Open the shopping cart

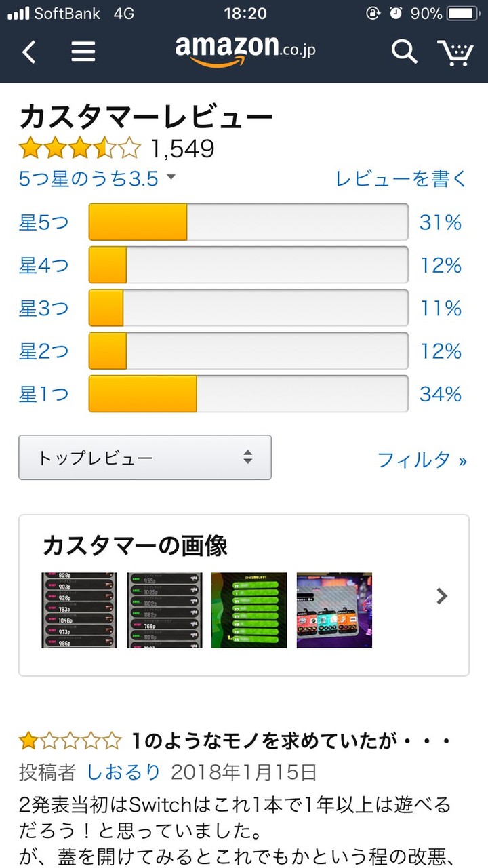coord(455,52)
